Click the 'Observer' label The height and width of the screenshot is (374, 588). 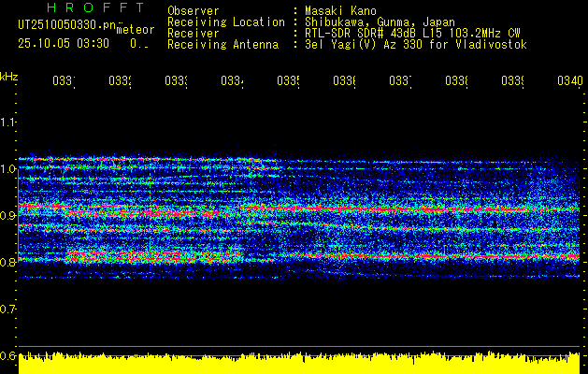[194, 11]
